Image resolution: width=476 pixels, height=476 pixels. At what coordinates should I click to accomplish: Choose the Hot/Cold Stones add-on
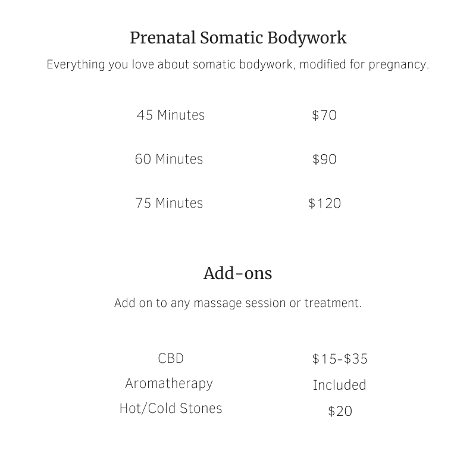point(171,409)
